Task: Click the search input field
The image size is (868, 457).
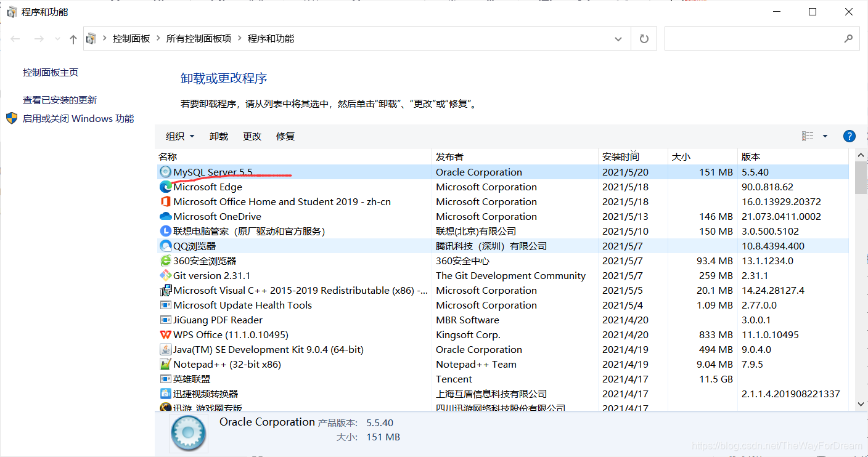Action: click(x=753, y=39)
